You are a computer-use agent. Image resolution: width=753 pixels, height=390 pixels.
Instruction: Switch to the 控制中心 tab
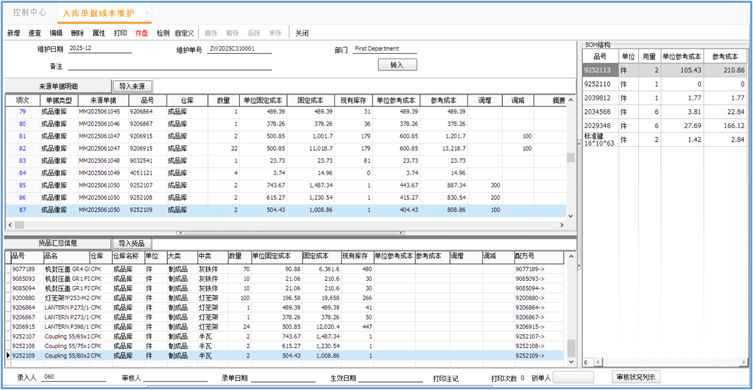click(29, 13)
